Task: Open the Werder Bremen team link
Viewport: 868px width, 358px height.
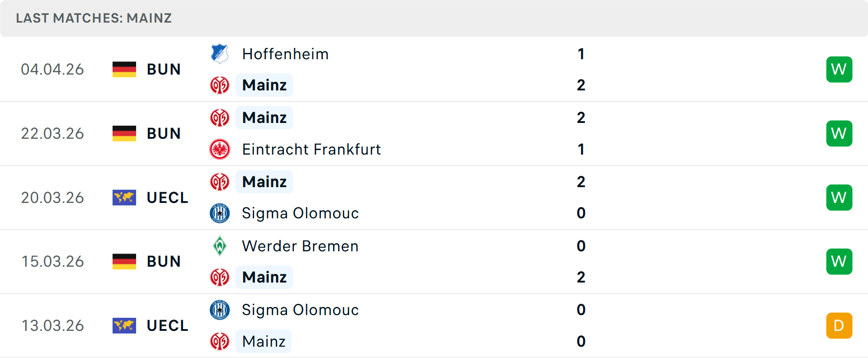Action: coord(300,246)
